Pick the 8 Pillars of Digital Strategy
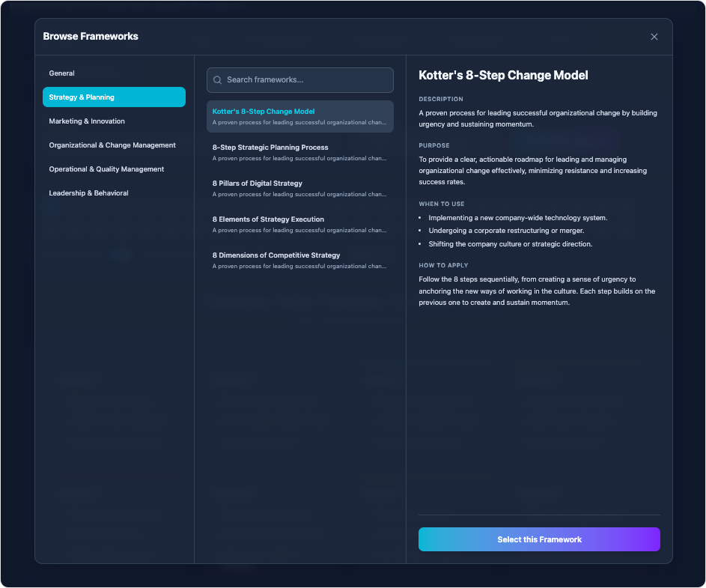 (x=299, y=188)
